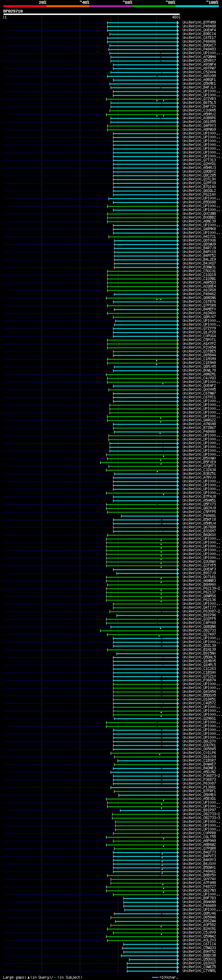Open hit label UniRef100_Q0EAF4
The height and width of the screenshot is (980, 222).
click(x=199, y=30)
